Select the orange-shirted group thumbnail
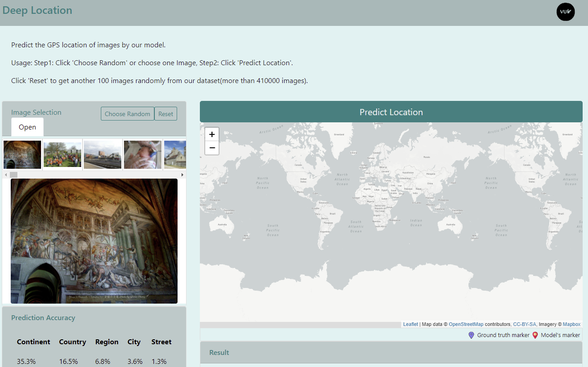The image size is (588, 367). tap(62, 154)
